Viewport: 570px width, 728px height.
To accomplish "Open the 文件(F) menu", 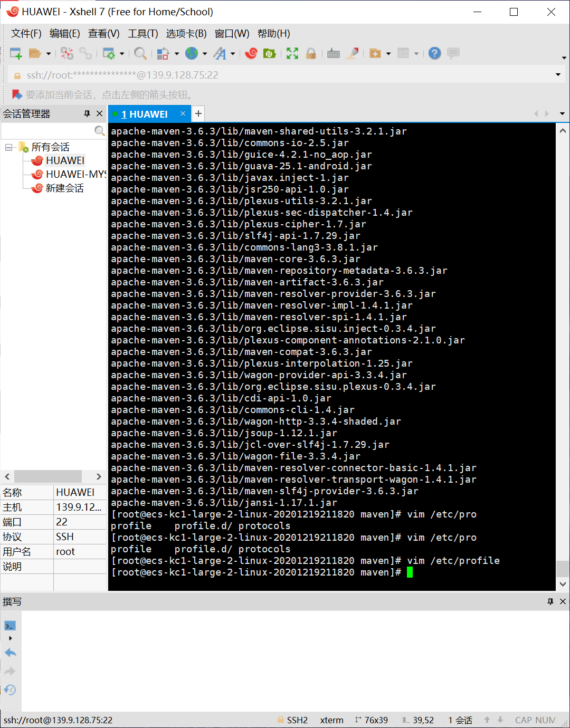I will click(26, 34).
